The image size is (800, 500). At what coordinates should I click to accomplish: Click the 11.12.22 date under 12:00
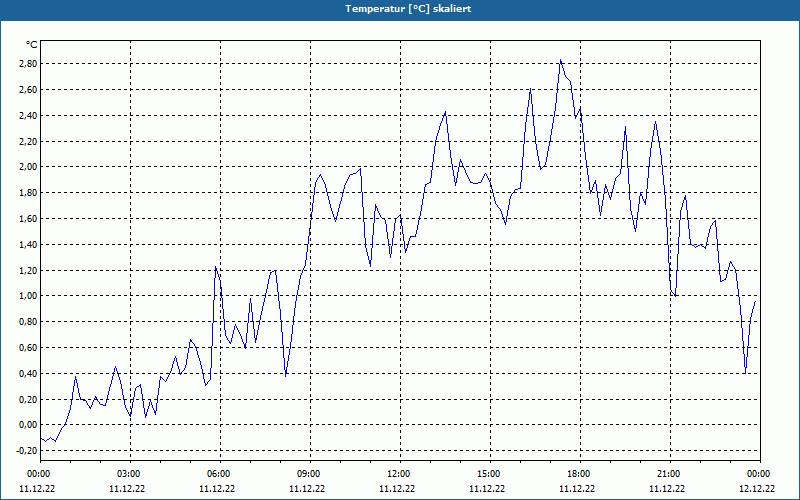pos(397,488)
